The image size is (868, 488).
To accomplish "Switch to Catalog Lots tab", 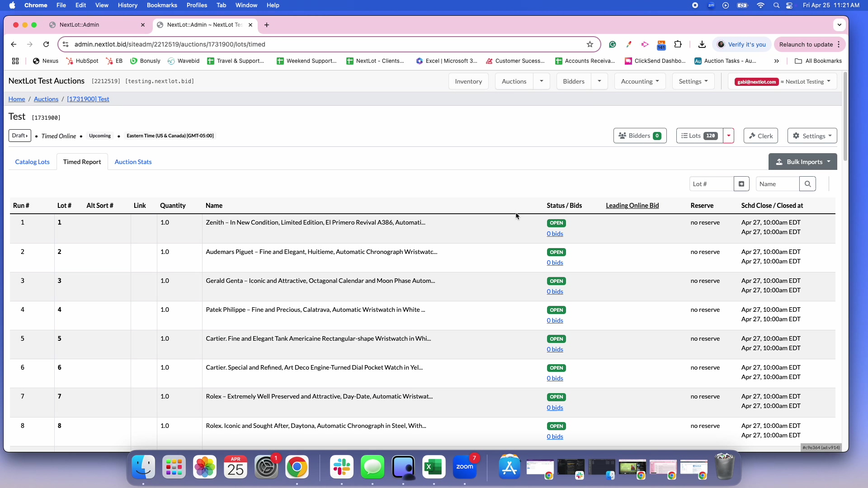I will point(32,162).
